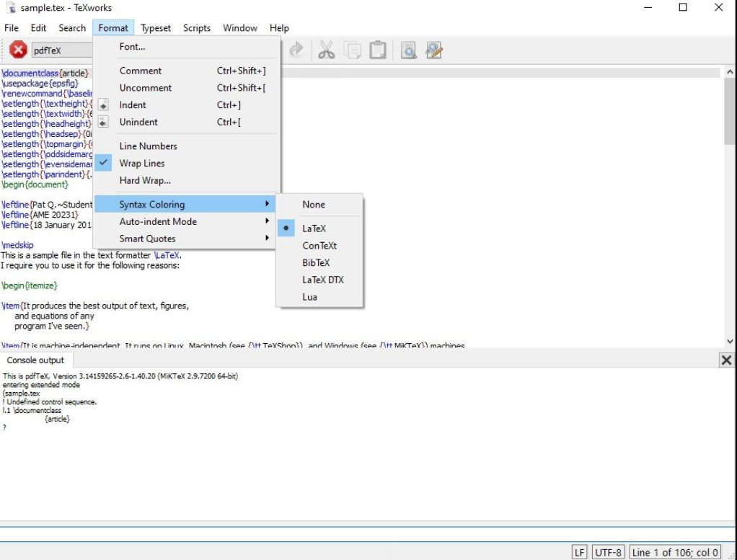Click the Redo arrow icon
Screen dimensions: 737x560
(296, 50)
